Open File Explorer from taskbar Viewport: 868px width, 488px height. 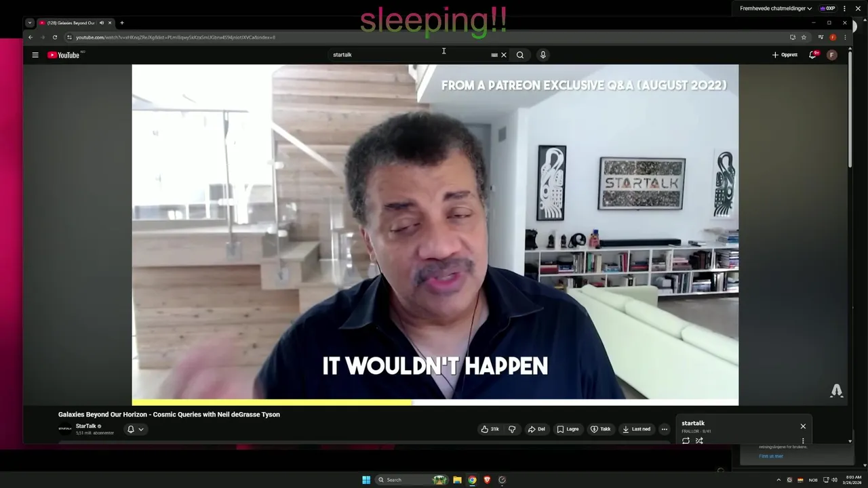point(457,480)
